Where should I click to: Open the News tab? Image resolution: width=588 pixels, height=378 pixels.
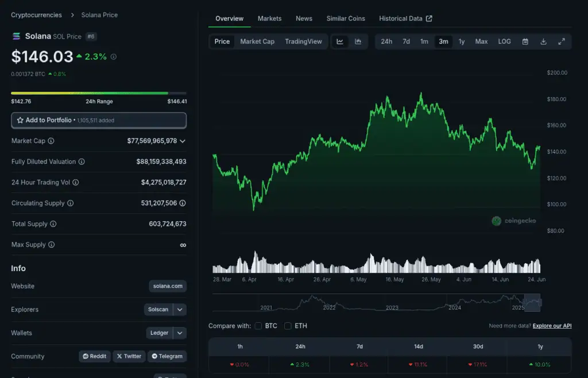click(x=304, y=18)
